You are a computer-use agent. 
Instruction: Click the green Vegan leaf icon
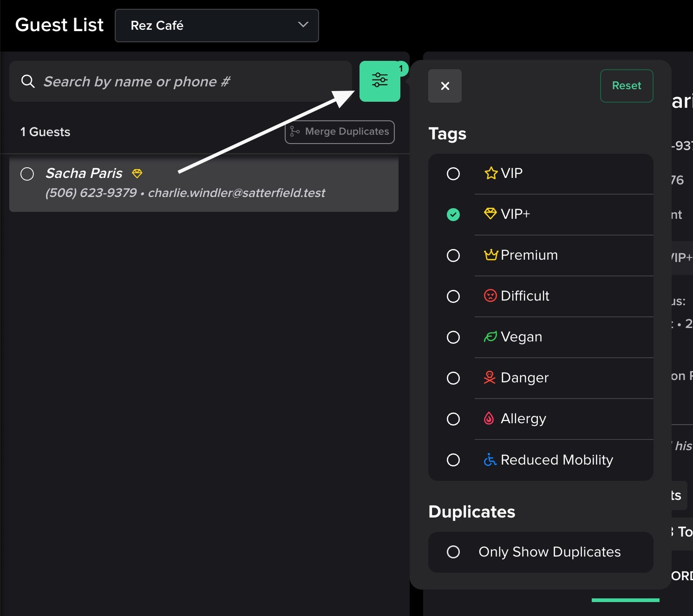coord(490,337)
